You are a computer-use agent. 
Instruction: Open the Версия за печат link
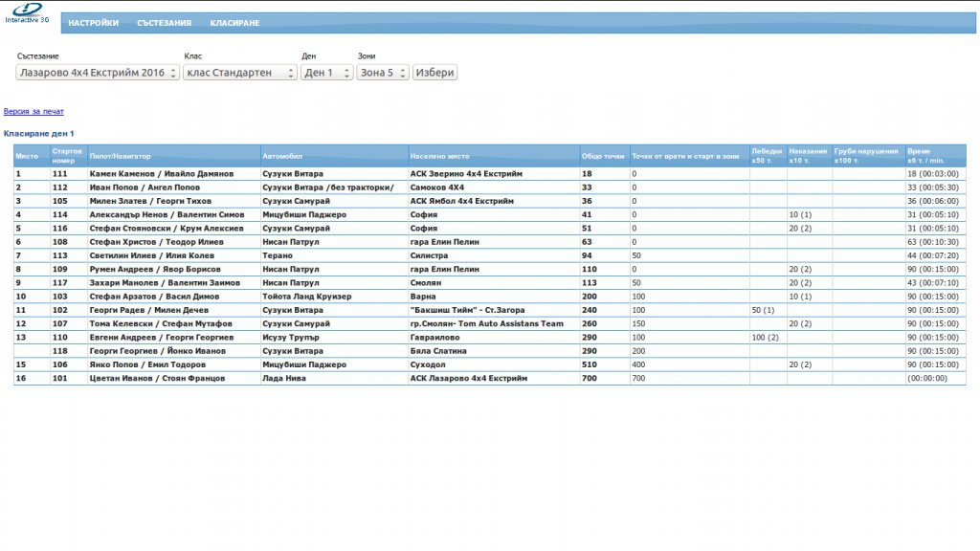(33, 111)
